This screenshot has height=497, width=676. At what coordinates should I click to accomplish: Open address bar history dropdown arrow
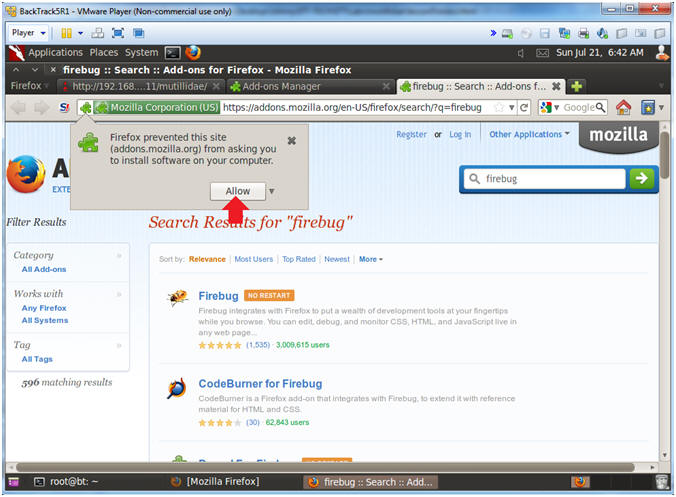click(x=511, y=107)
